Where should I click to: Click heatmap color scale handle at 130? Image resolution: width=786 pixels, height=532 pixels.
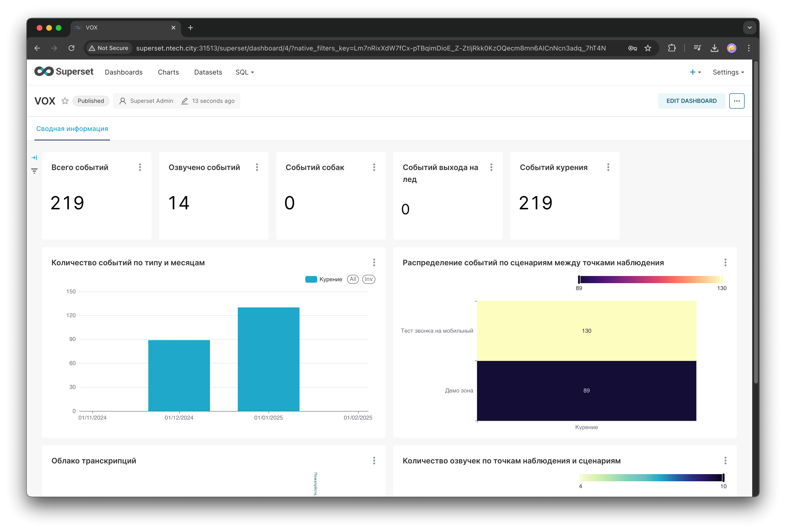click(x=722, y=279)
